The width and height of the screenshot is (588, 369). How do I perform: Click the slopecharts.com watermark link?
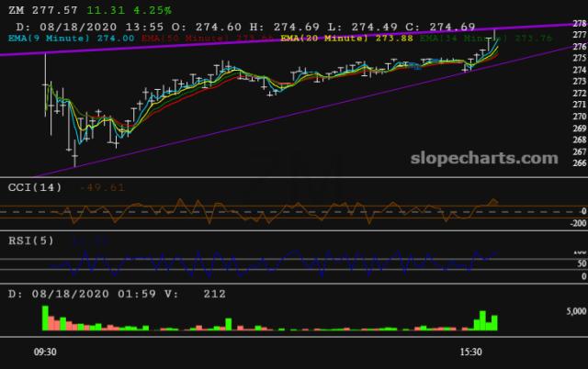(491, 159)
